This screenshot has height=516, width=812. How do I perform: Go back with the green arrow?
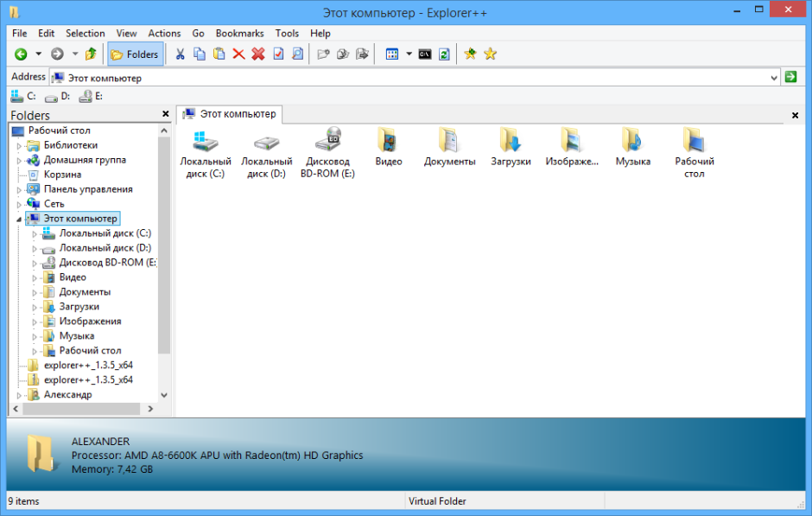pos(21,54)
